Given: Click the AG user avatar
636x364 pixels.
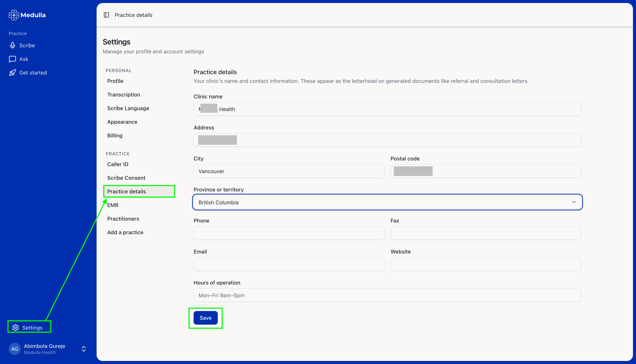Looking at the screenshot, I should click(15, 349).
